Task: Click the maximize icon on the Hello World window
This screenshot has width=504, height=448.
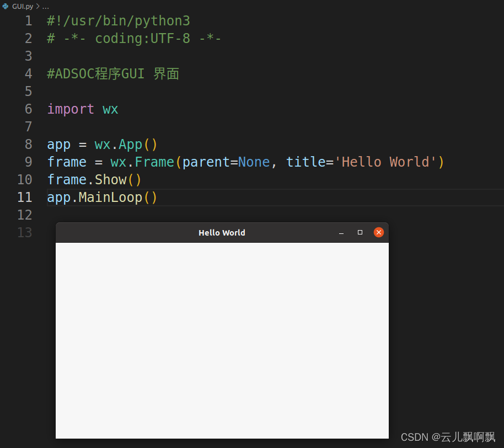Action: click(360, 232)
